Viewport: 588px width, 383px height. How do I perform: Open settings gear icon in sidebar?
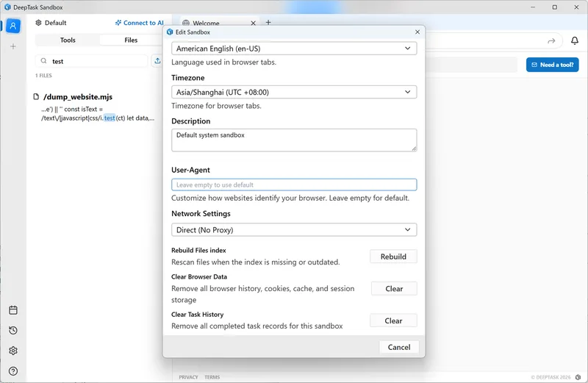click(x=12, y=351)
